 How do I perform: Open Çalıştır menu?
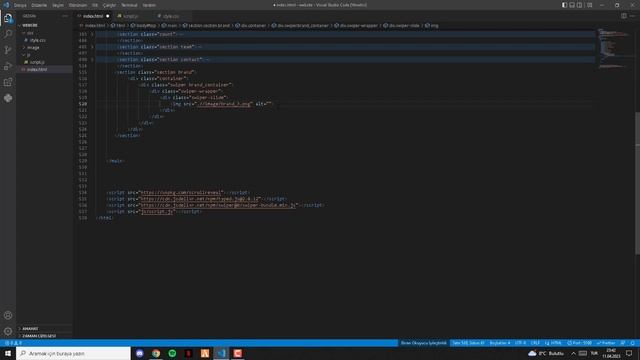pyautogui.click(x=109, y=5)
